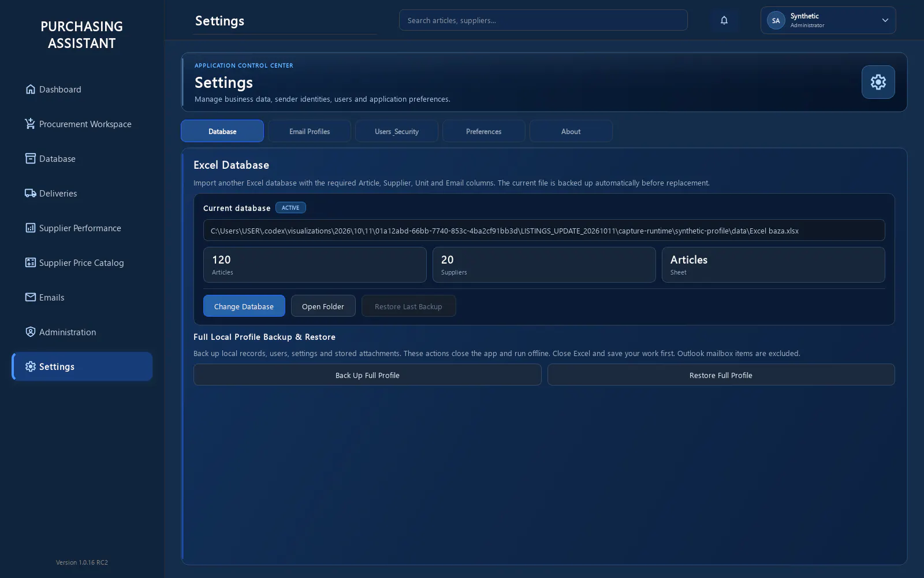Click the Articles Sheet stat card
The width and height of the screenshot is (924, 578).
tap(773, 265)
